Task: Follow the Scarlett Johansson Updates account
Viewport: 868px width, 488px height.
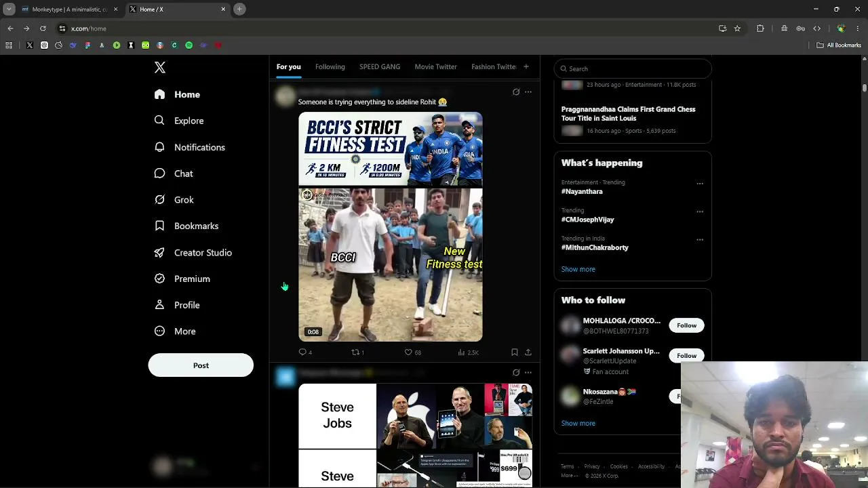Action: pyautogui.click(x=686, y=356)
